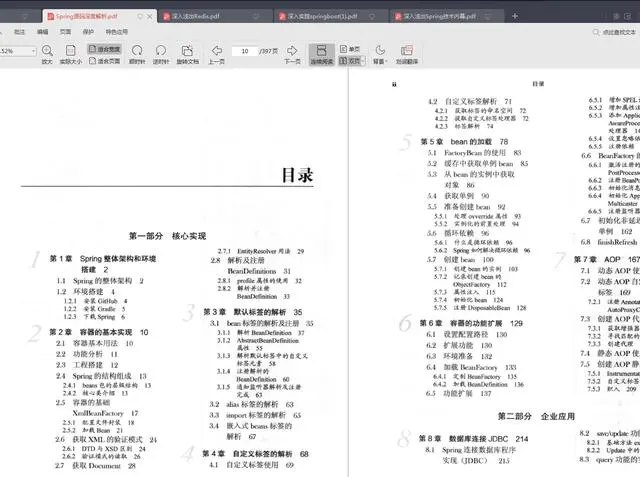Click the 1.2.1 安装GitHub 4 entry
Viewport: 640px width, 477px height.
click(x=96, y=301)
